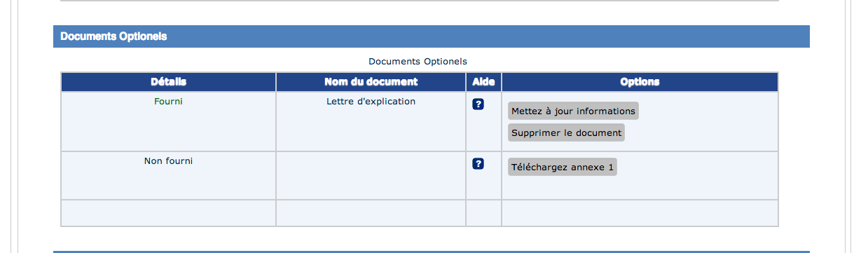868x253 pixels.
Task: Click empty Détails cell in last table row
Action: tap(168, 213)
